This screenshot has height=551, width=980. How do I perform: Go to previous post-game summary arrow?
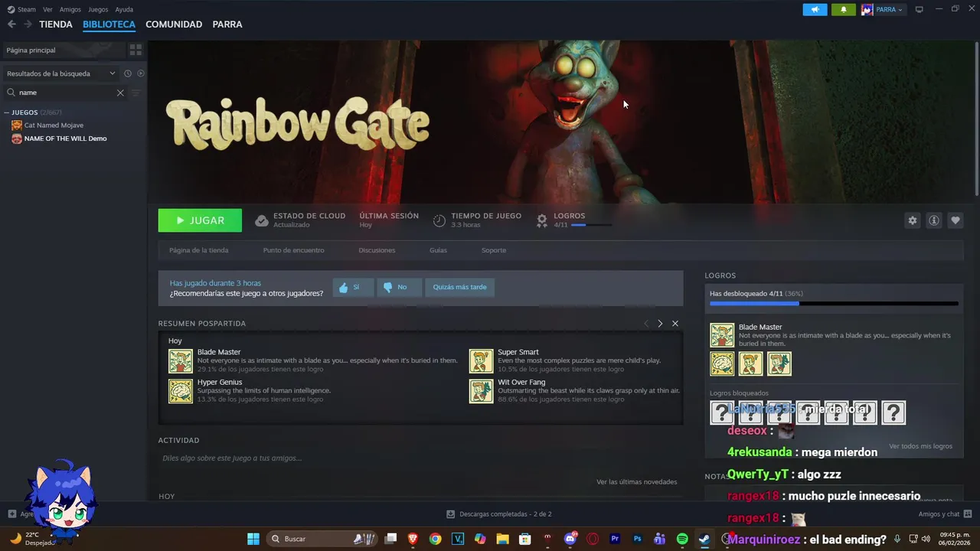[646, 324]
